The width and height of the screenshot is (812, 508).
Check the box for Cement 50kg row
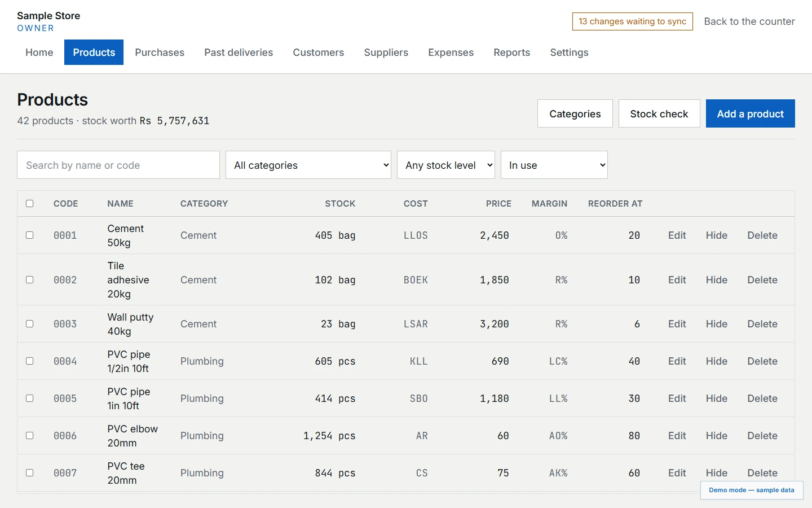coord(30,235)
